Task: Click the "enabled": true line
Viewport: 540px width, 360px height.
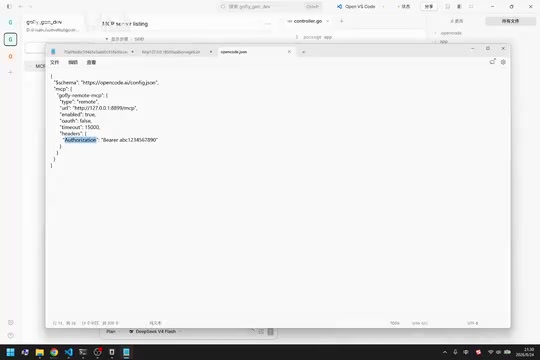Action: (x=78, y=114)
